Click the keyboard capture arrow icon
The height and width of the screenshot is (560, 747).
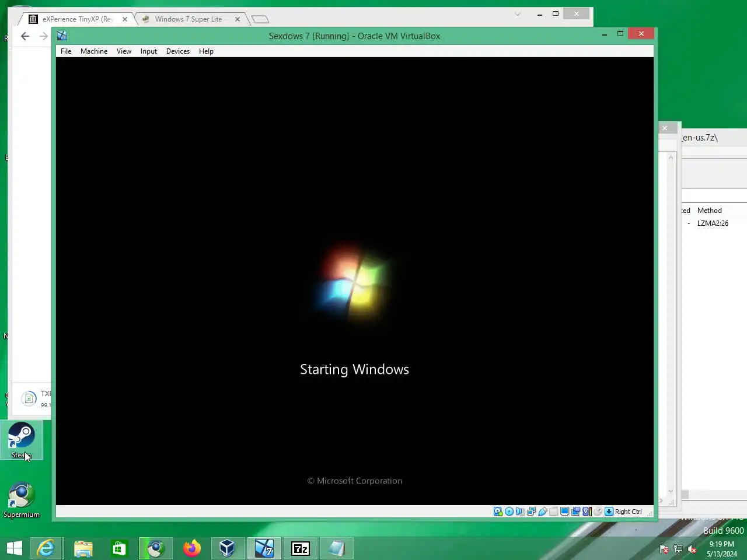[609, 512]
